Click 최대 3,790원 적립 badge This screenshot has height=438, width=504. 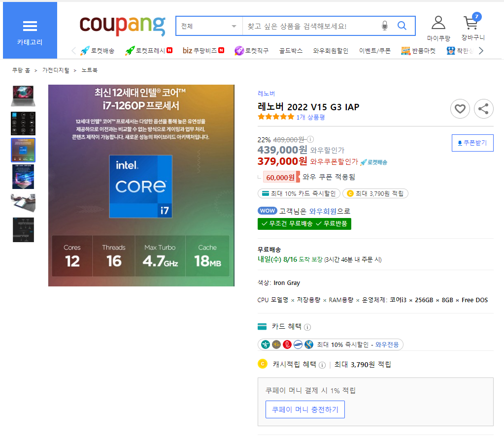[375, 193]
